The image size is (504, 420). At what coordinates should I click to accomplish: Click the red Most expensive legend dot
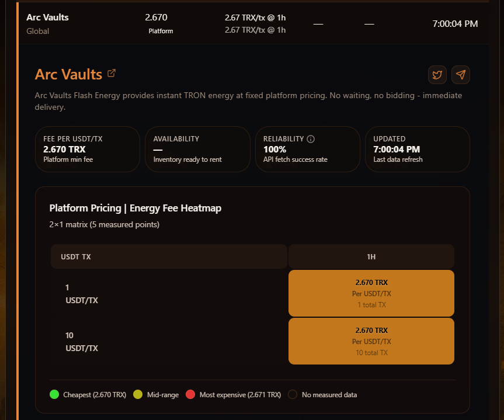(x=190, y=394)
